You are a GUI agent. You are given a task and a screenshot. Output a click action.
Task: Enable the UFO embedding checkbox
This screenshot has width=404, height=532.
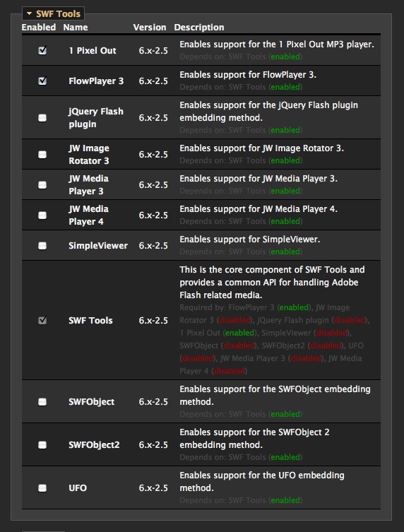point(42,488)
